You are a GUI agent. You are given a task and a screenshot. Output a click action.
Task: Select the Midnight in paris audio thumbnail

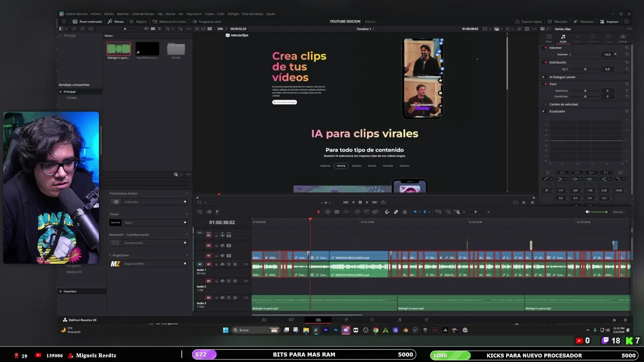(x=119, y=49)
